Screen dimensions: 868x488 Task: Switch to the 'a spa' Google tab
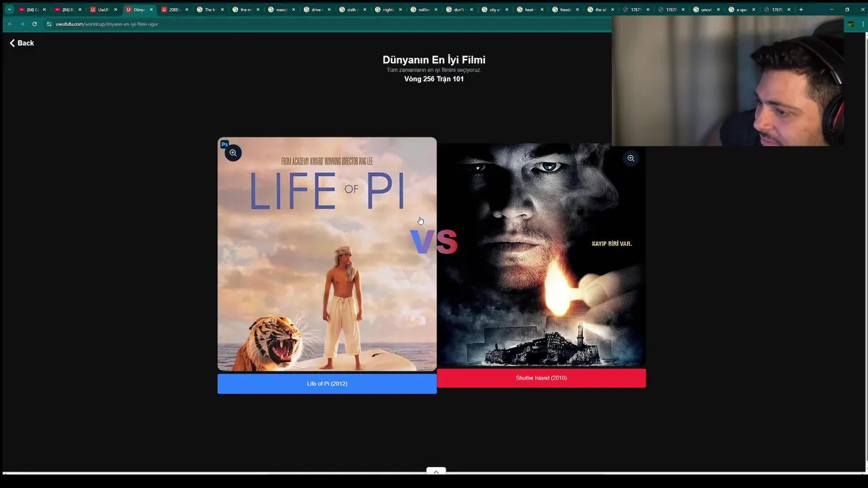tap(740, 9)
